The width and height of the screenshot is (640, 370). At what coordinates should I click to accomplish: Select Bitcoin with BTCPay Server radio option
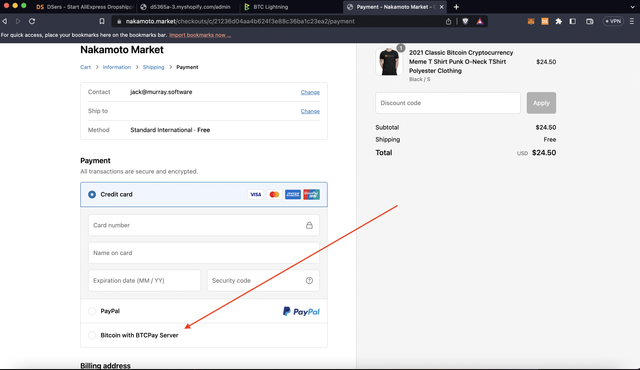tap(92, 335)
